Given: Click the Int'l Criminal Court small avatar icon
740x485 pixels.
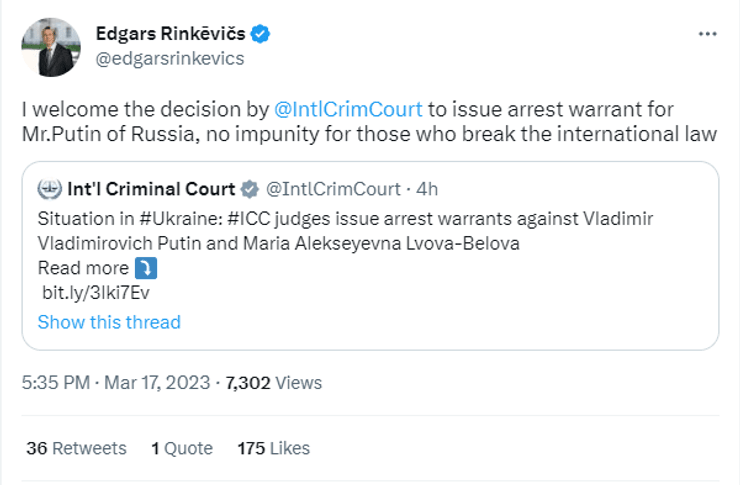Looking at the screenshot, I should [x=46, y=189].
